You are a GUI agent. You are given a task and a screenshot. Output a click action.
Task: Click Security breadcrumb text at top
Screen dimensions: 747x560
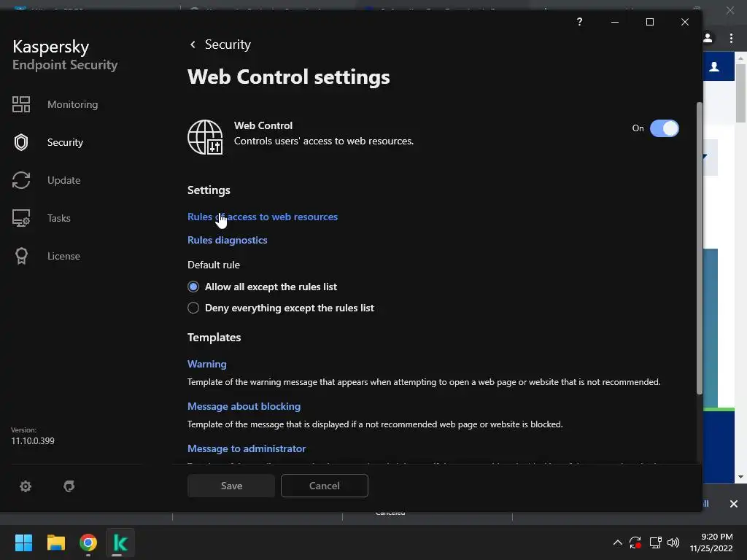pos(228,44)
